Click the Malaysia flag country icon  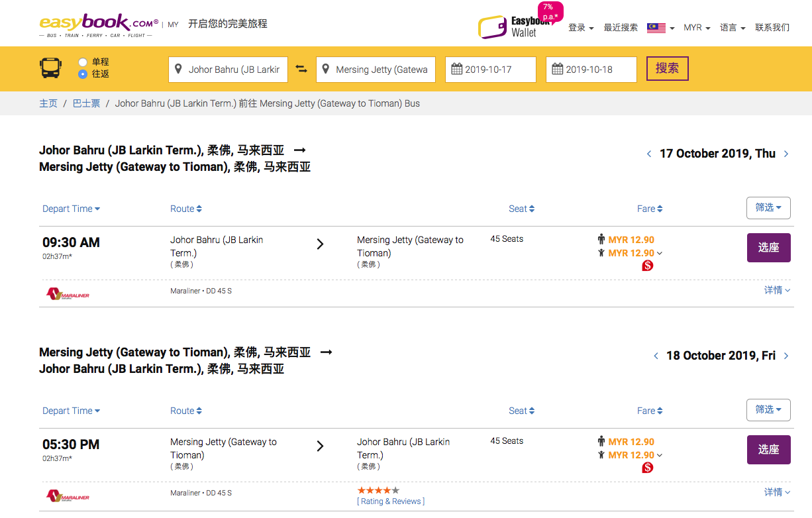(656, 28)
